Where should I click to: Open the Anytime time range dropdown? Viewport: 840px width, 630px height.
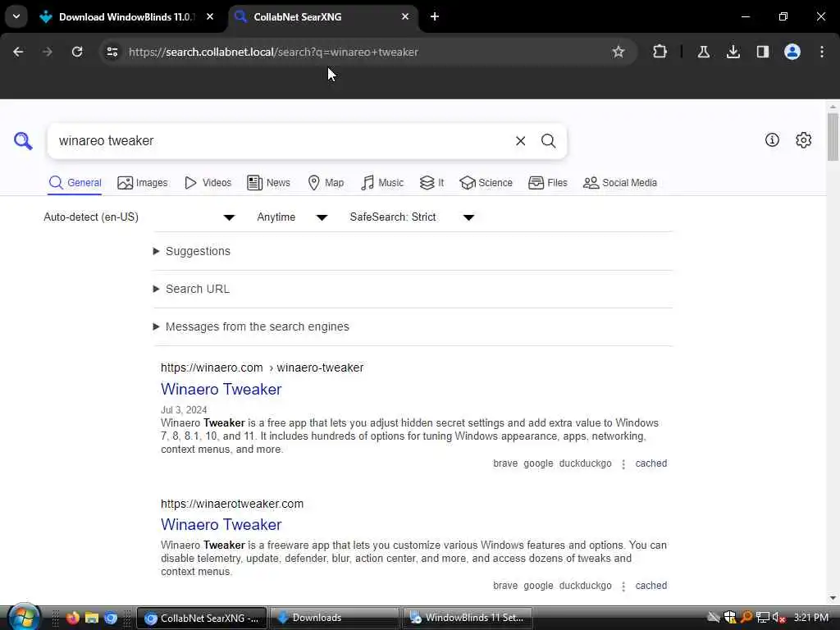point(292,217)
